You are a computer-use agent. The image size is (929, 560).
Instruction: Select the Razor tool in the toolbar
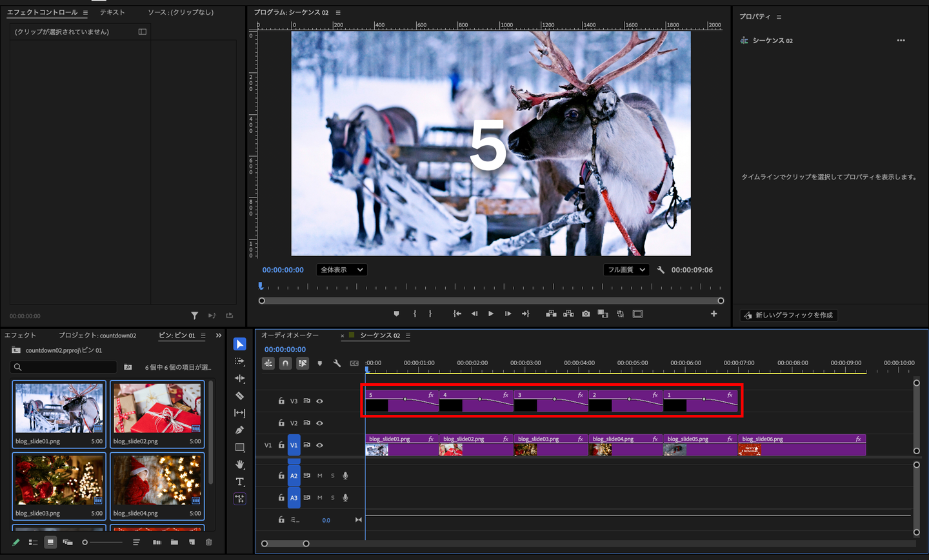coord(239,395)
